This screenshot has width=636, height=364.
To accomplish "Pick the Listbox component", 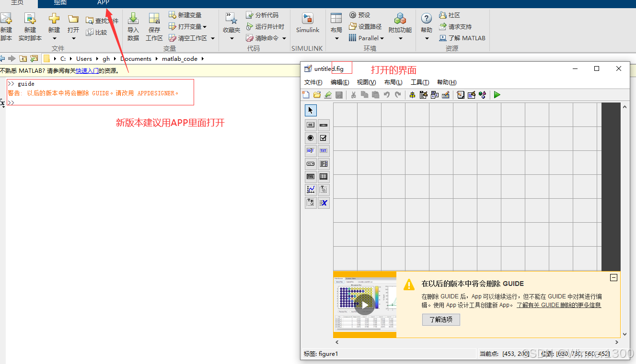I will (x=324, y=164).
